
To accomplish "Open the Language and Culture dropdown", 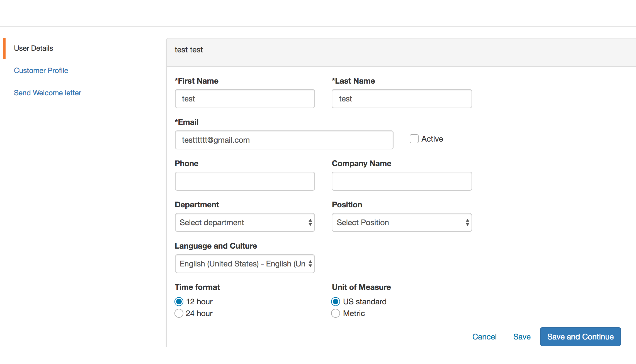I will point(245,264).
